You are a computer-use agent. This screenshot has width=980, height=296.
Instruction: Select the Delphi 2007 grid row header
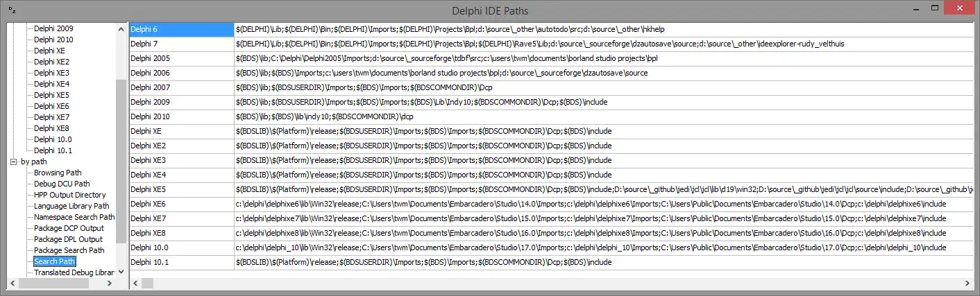pos(182,88)
